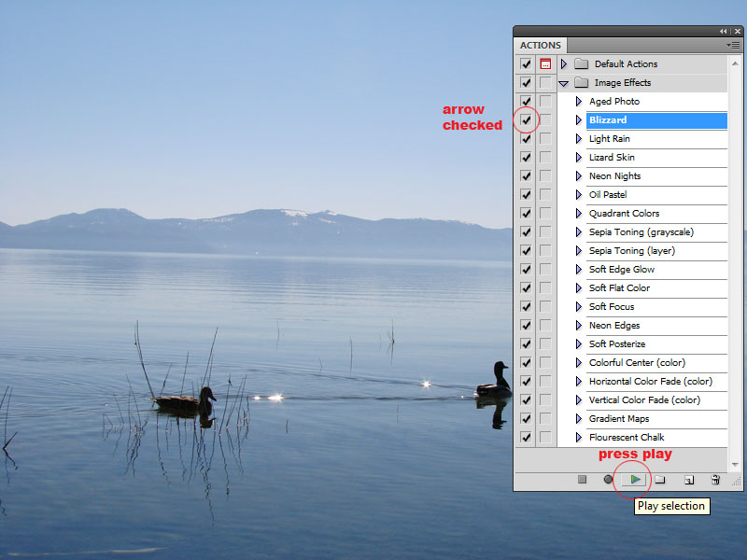Image resolution: width=747 pixels, height=560 pixels.
Task: Expand the Oil Pastel action steps
Action: click(x=578, y=194)
